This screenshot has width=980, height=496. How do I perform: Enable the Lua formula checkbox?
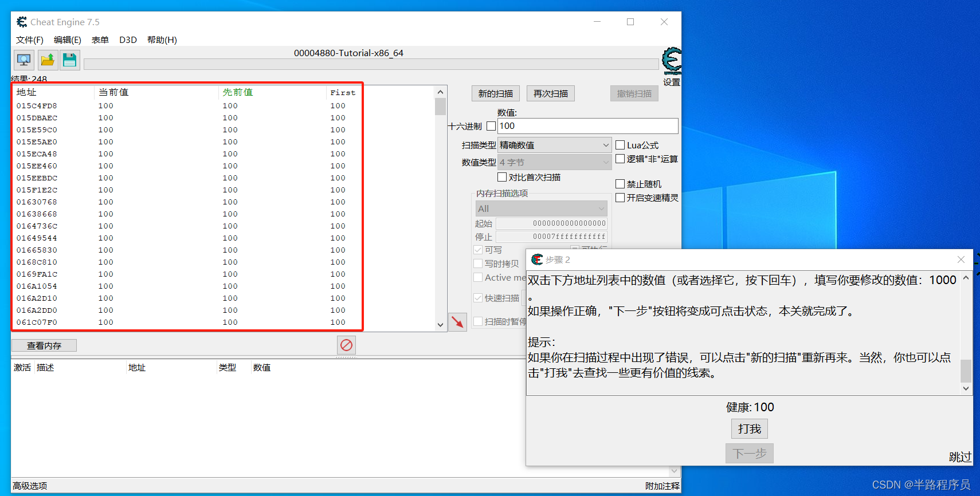pos(620,145)
